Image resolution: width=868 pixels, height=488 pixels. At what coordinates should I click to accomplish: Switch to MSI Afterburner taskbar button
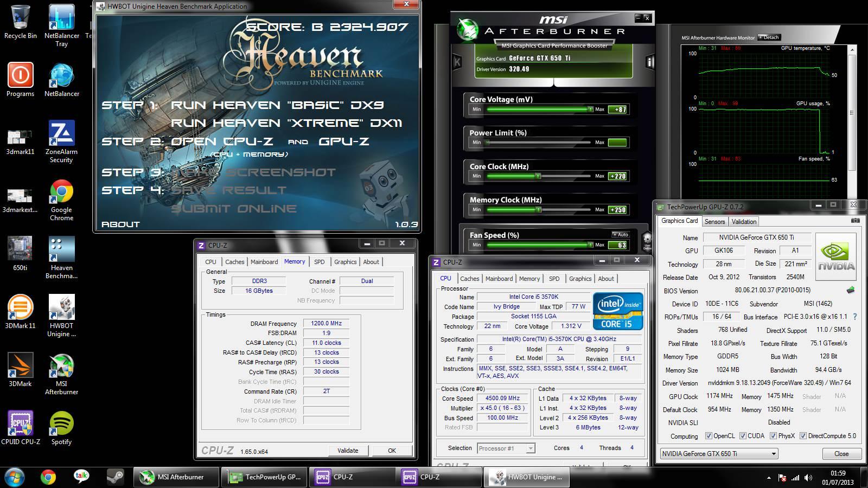point(176,477)
